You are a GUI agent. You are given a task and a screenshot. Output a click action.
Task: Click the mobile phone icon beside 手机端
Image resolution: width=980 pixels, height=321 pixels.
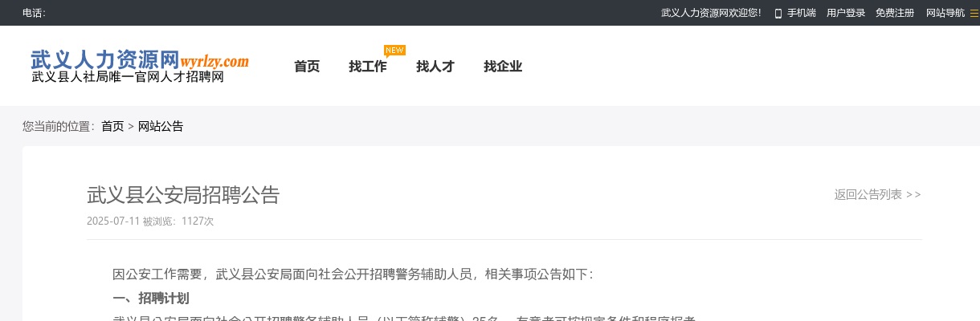click(x=778, y=13)
